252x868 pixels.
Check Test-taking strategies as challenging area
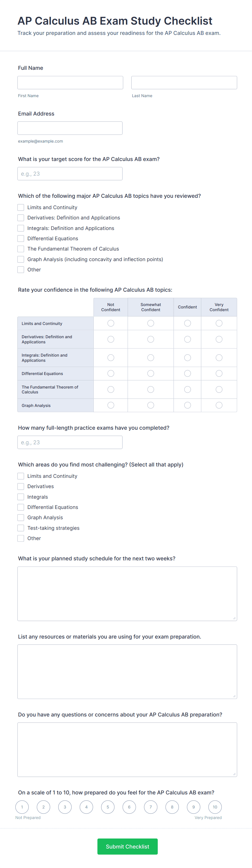(x=21, y=528)
